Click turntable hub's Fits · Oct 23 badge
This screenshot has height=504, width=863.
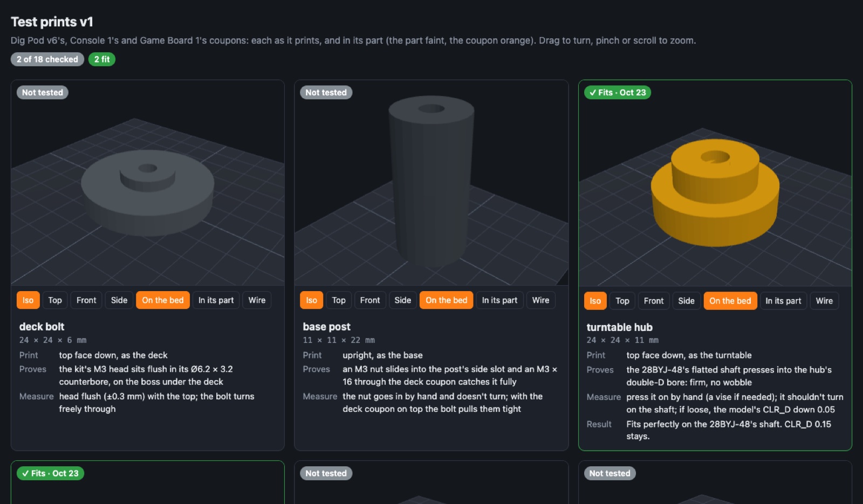point(618,93)
